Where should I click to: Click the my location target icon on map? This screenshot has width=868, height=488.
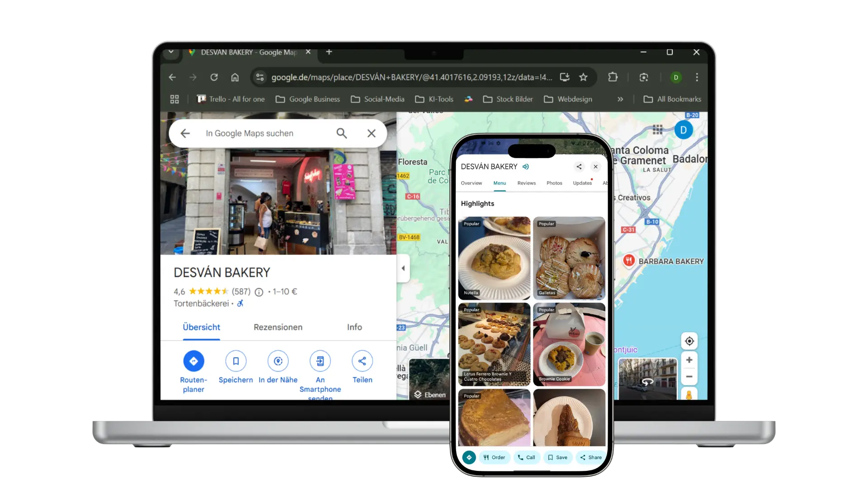pyautogui.click(x=689, y=341)
